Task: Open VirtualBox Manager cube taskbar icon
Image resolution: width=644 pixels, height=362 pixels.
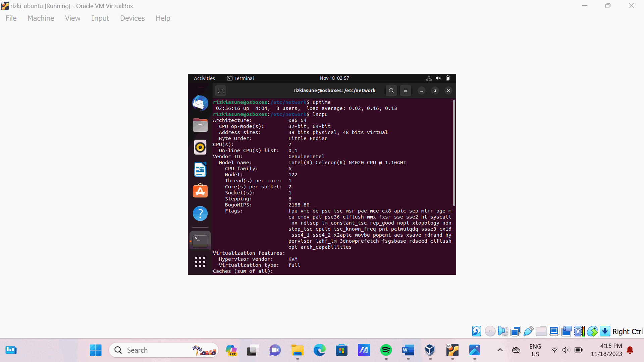Action: pos(430,350)
